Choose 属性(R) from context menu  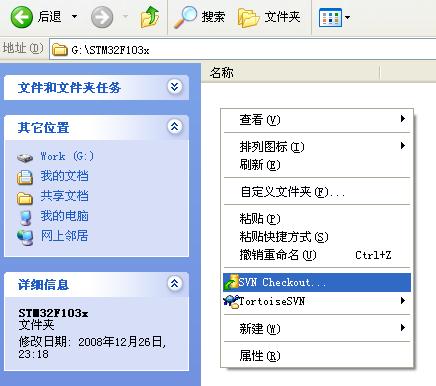click(317, 356)
